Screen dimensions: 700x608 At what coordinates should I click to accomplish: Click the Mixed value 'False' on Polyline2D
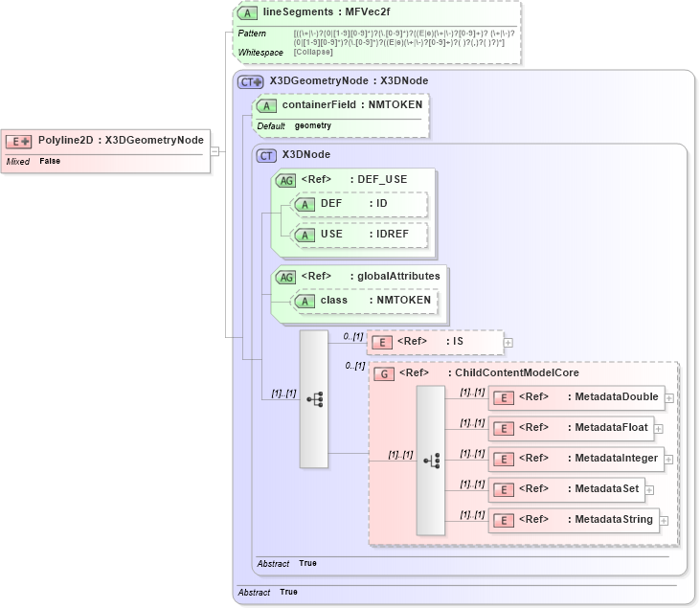(x=50, y=161)
